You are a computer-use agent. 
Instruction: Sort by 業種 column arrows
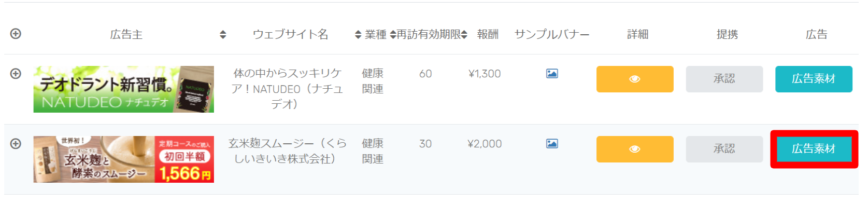click(393, 35)
